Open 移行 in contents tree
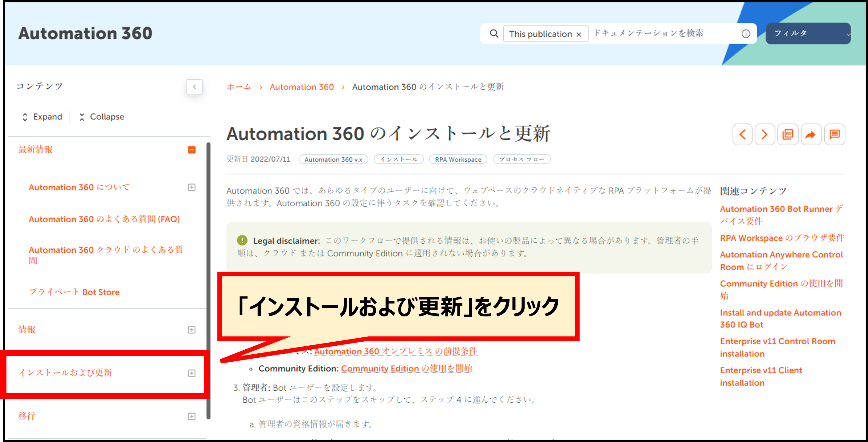 [x=27, y=416]
